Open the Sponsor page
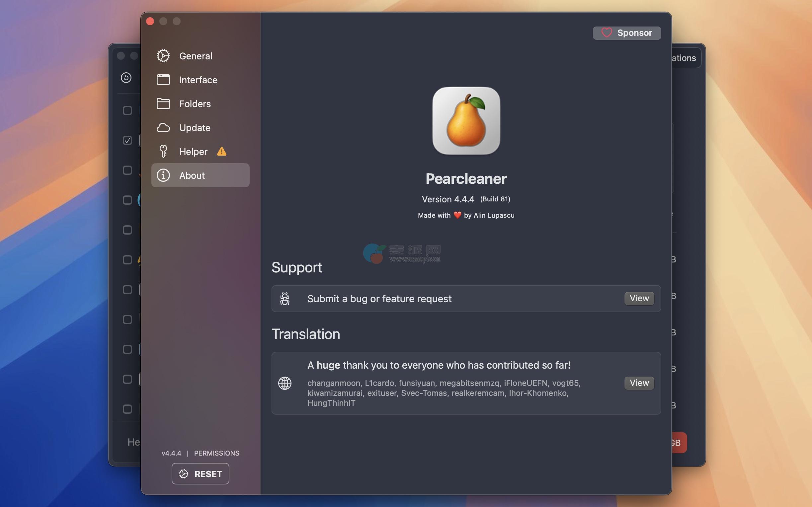Image resolution: width=812 pixels, height=507 pixels. (x=626, y=33)
